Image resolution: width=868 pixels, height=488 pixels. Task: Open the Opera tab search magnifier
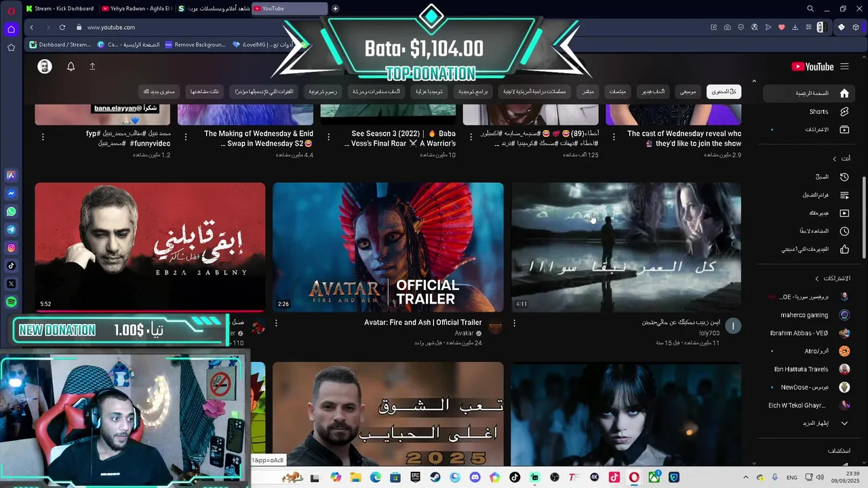(810, 9)
